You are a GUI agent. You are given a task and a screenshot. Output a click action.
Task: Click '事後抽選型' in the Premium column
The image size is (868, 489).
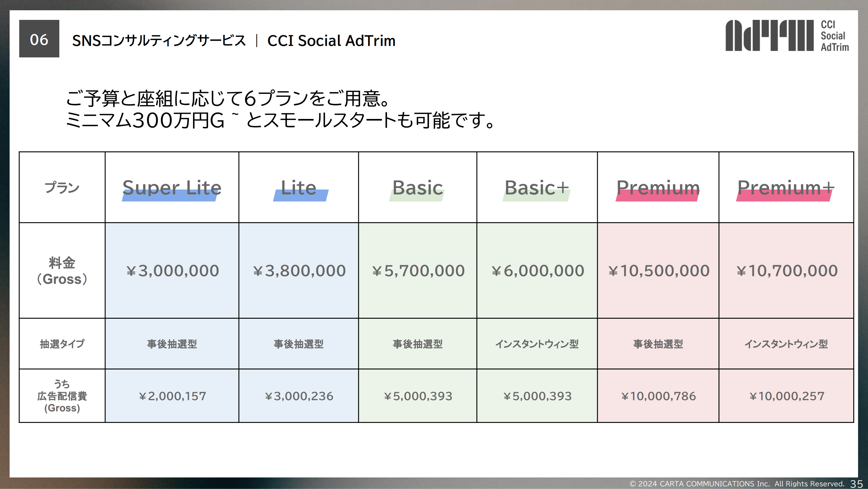658,344
